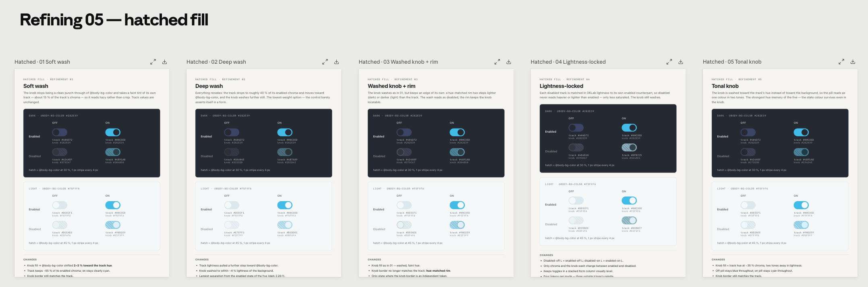Viewport: 868px width, 287px height.
Task: Toggle Washed knob + rim dark Disabled OFF switch
Action: coord(404,152)
